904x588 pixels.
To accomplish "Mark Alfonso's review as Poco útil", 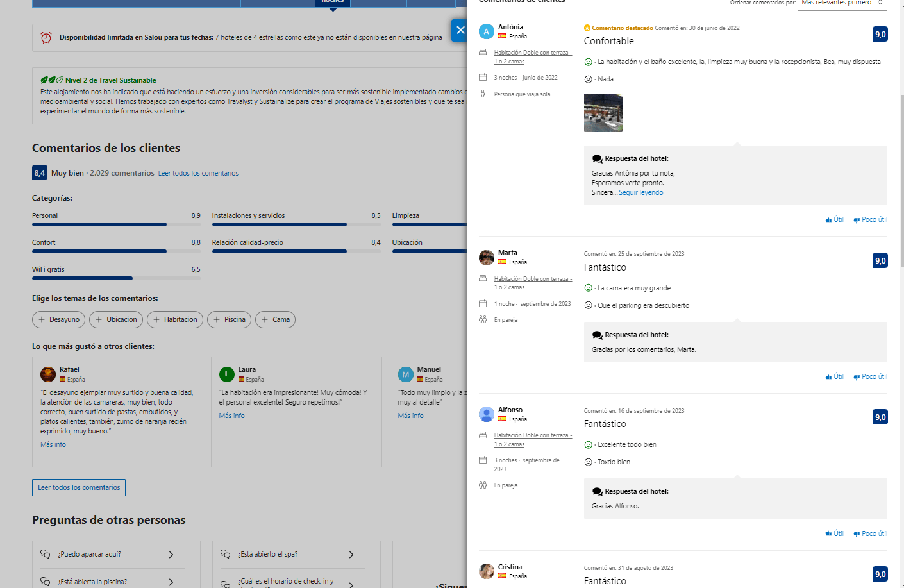I will 870,533.
